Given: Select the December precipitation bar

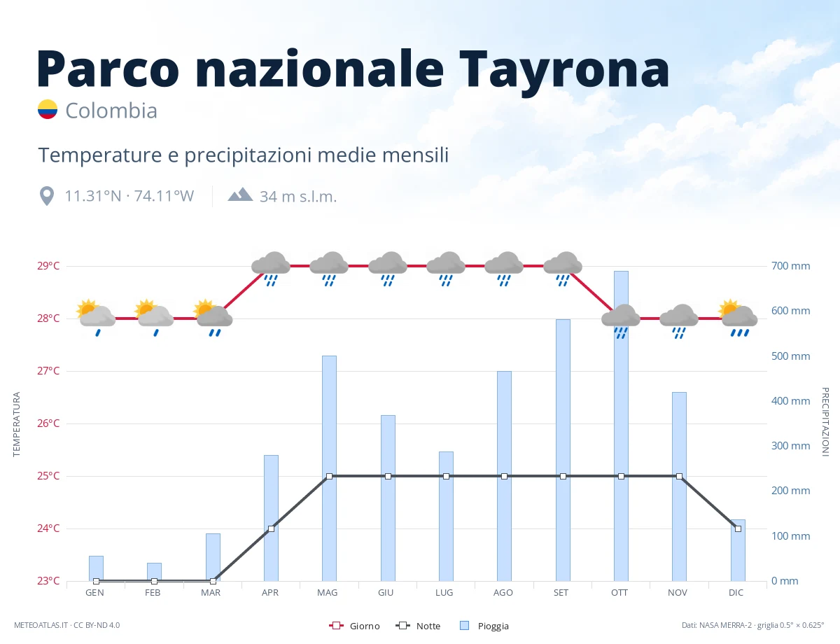Looking at the screenshot, I should (738, 550).
